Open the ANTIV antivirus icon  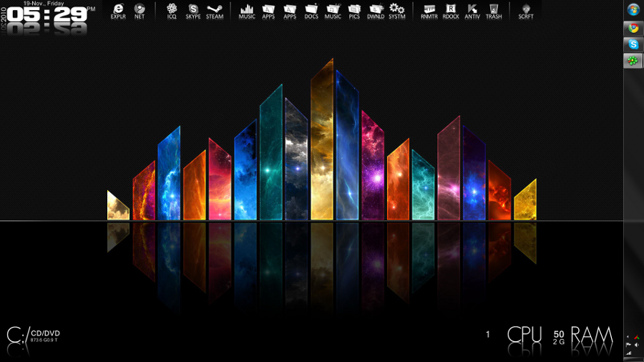tap(472, 11)
